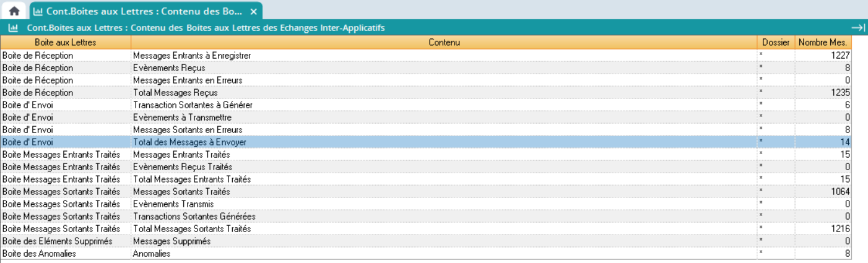This screenshot has width=868, height=263.
Task: Click the chart icon in the panel title bar
Action: point(12,28)
